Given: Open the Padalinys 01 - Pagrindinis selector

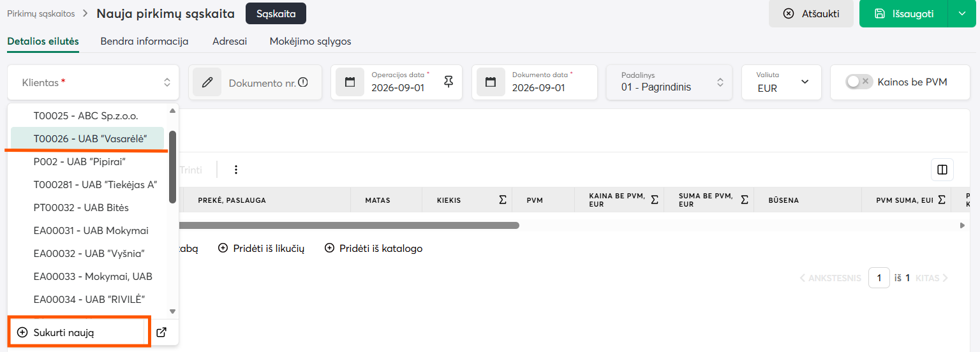Looking at the screenshot, I should 669,82.
